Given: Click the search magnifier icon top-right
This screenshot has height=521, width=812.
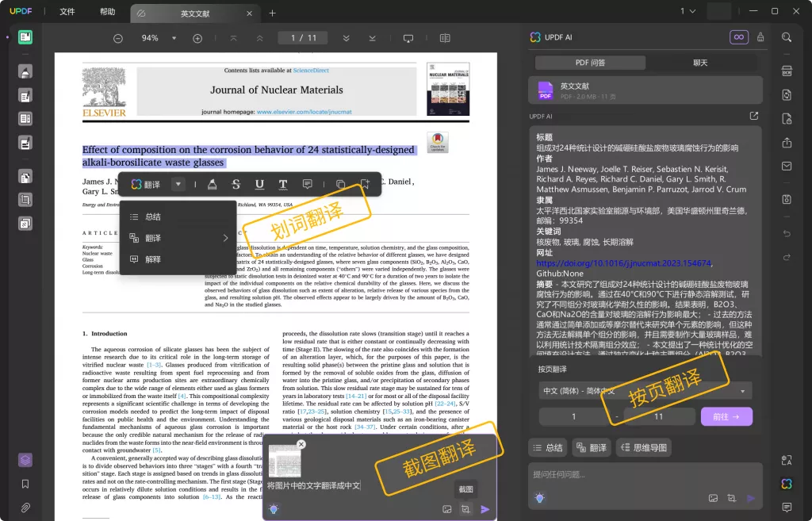Looking at the screenshot, I should (x=787, y=37).
